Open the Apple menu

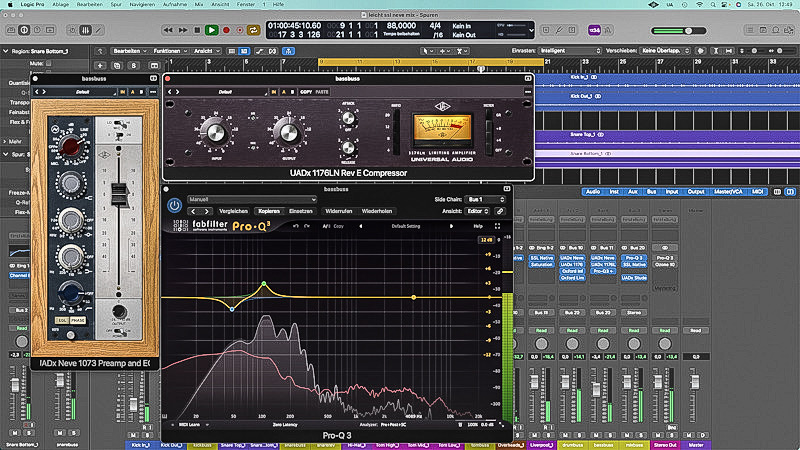pos(10,4)
